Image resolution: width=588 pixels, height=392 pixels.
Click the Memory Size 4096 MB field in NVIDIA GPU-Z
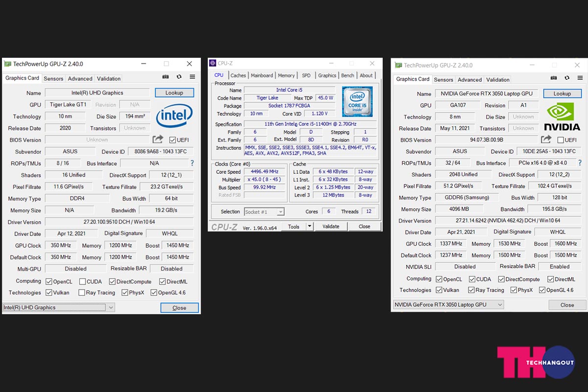459,209
